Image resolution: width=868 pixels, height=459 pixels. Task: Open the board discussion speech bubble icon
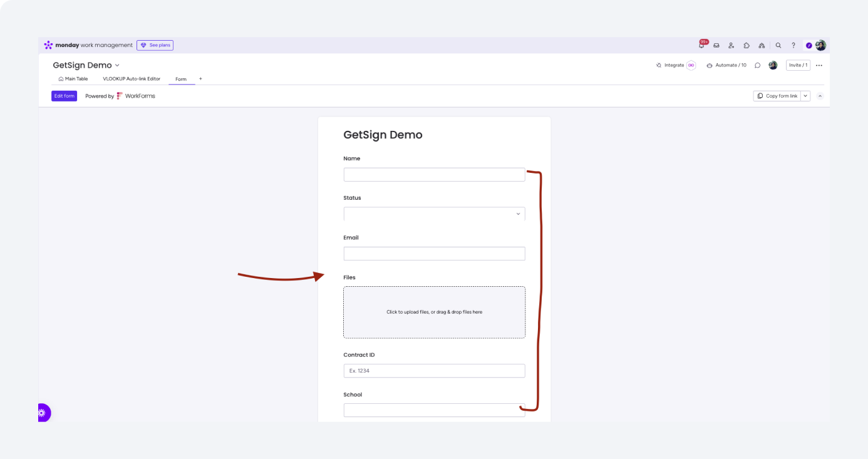click(757, 65)
